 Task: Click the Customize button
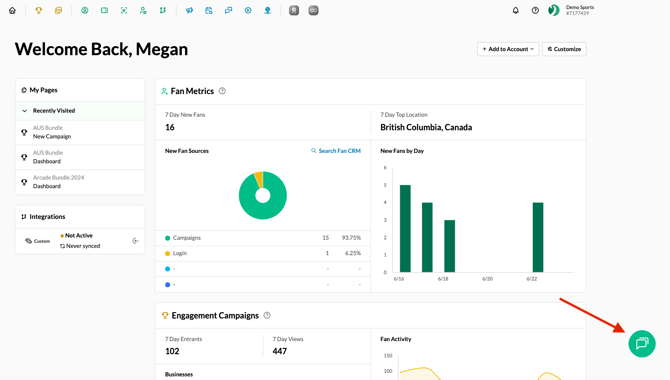click(x=564, y=49)
